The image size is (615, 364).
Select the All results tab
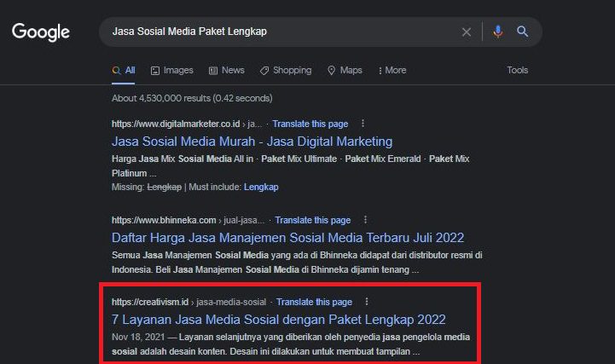124,71
